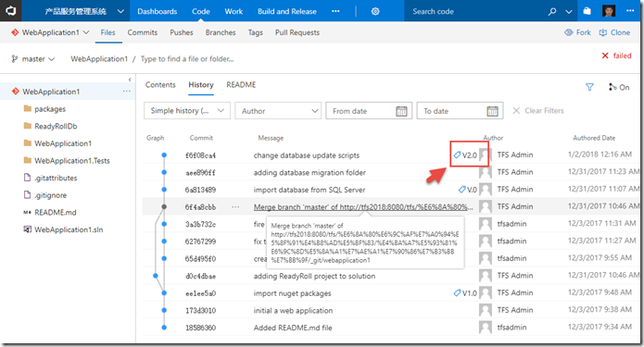Click the Fork button
Image resolution: width=644 pixels, height=347 pixels.
point(577,32)
